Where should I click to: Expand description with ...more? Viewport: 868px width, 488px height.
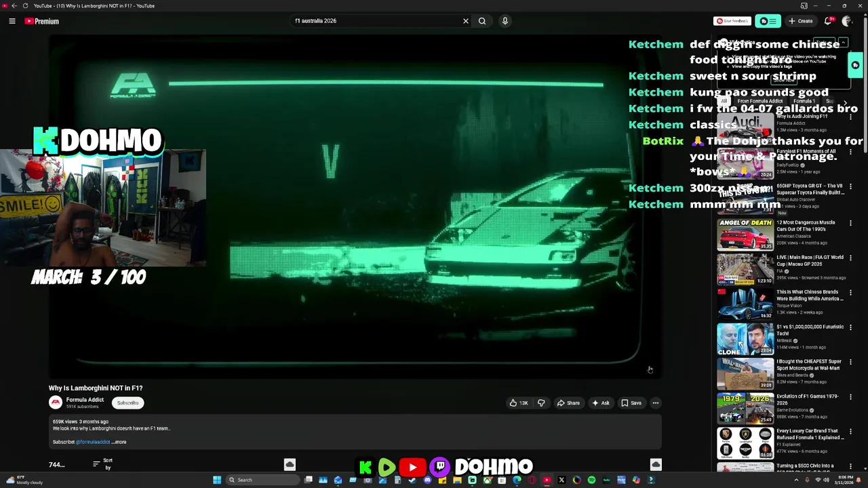119,442
